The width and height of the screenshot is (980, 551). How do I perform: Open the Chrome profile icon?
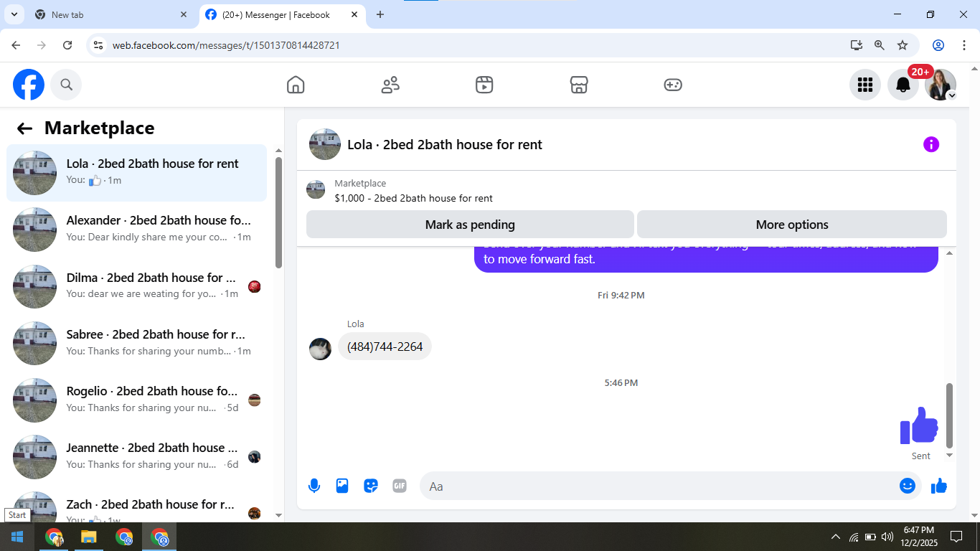tap(938, 45)
